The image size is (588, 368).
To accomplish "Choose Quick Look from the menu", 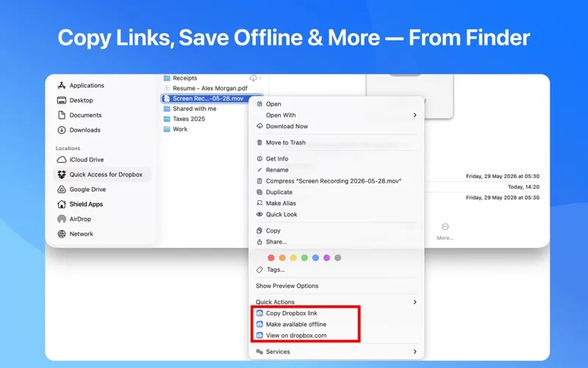I will [x=337, y=214].
